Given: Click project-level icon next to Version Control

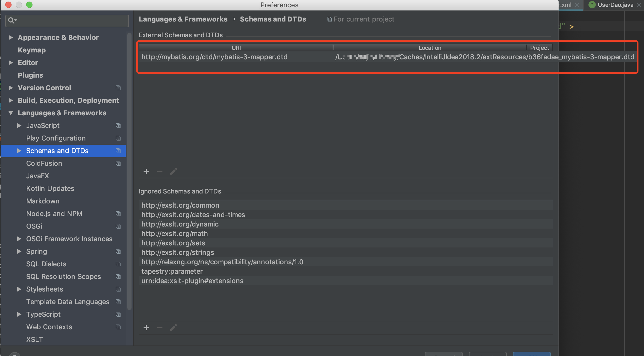Looking at the screenshot, I should [118, 88].
